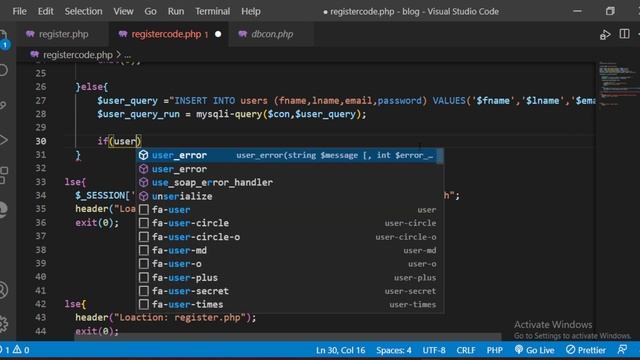Select the fa-user-circle-o suggestion
Viewport: 640px width, 360px height.
(x=289, y=237)
